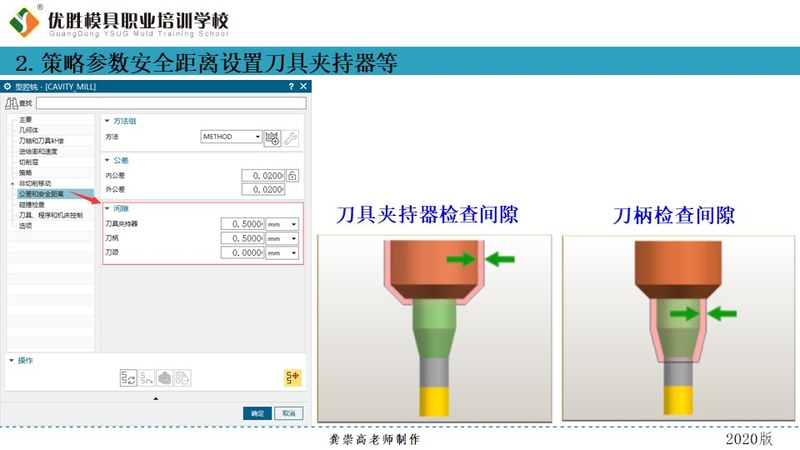Select the 策略 tree item
Image resolution: width=800 pixels, height=450 pixels.
(26, 173)
